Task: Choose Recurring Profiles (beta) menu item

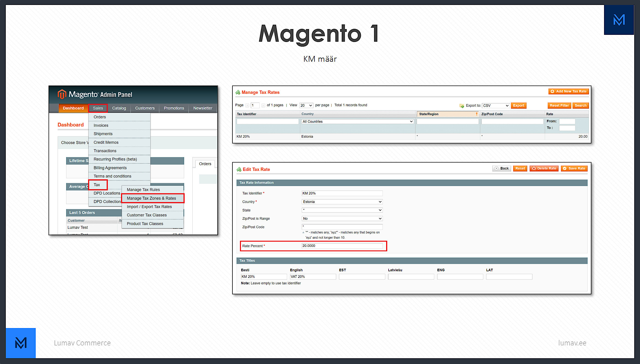Action: pos(119,159)
